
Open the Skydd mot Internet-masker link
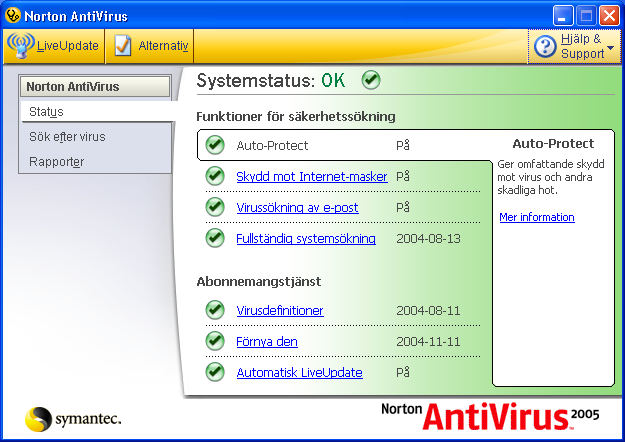click(312, 176)
